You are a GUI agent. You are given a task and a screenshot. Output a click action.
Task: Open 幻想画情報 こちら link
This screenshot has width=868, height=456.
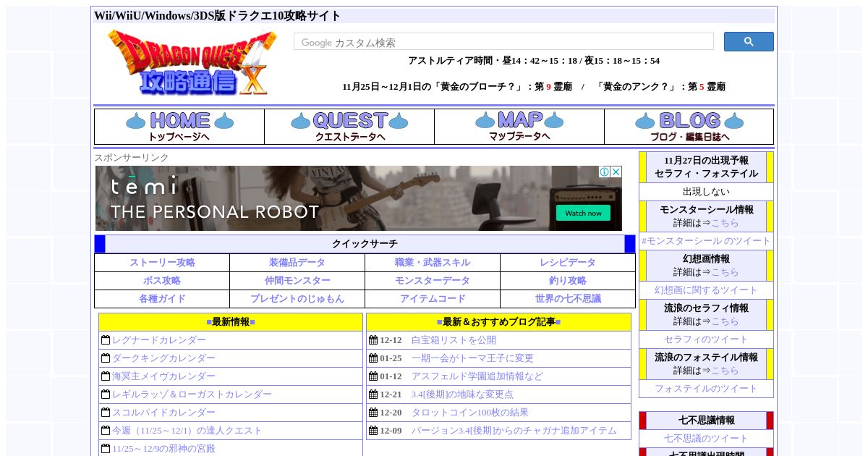click(x=725, y=272)
